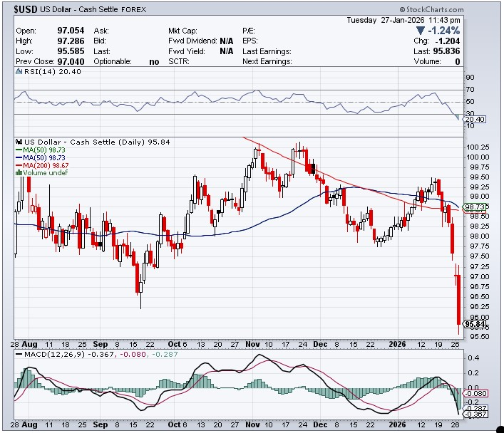Click the 'EPS:' label

pos(250,41)
